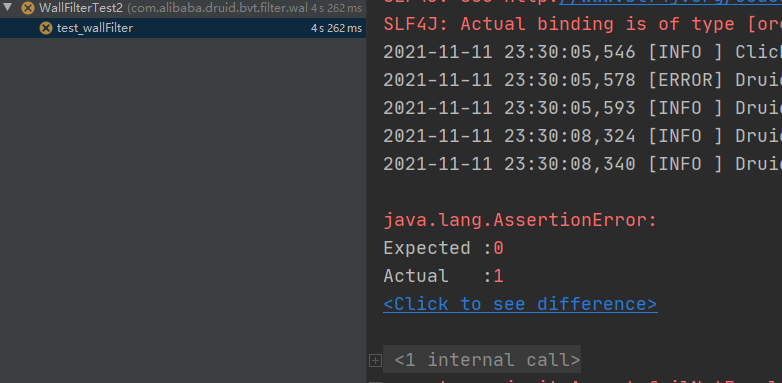
Task: Click the 4 s 262 ms duration of test_wallFilter
Action: [337, 28]
